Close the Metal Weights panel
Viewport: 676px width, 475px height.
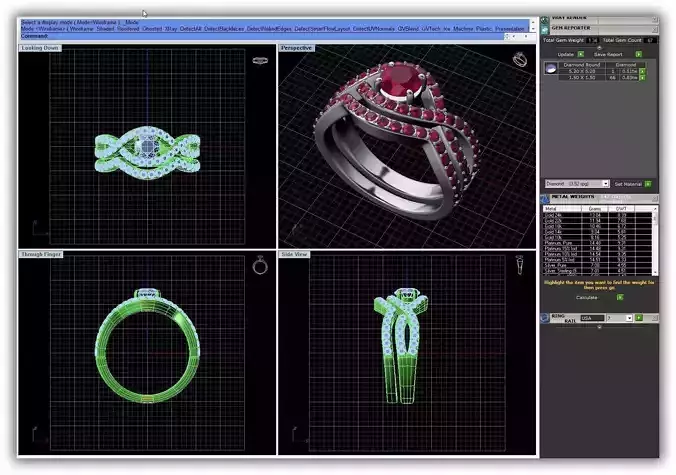point(654,198)
